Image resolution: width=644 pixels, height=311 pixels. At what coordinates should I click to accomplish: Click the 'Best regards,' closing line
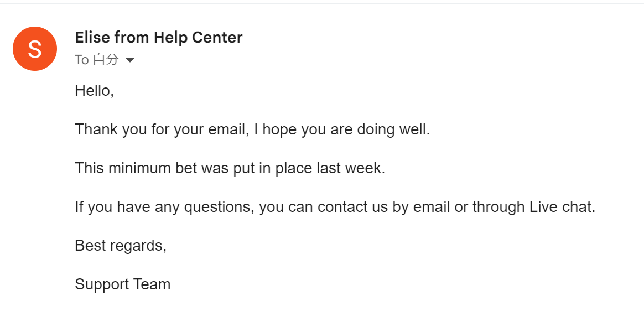(x=121, y=246)
